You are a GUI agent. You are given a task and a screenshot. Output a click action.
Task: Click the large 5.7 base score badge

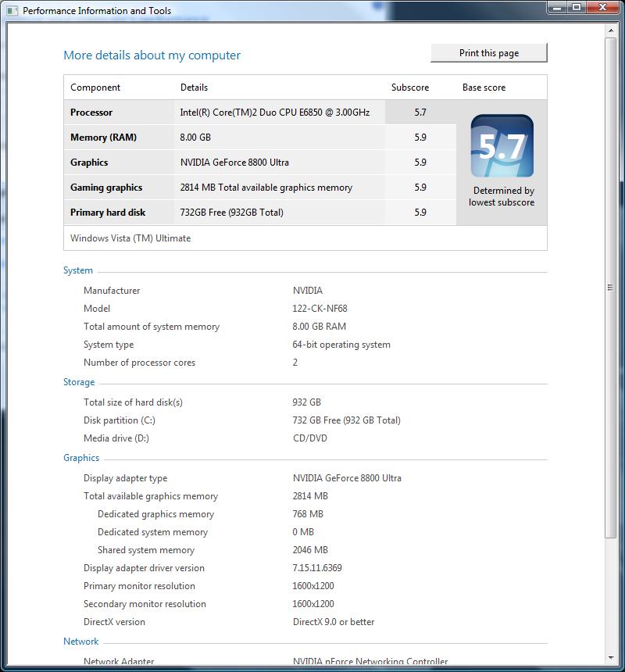pyautogui.click(x=502, y=145)
